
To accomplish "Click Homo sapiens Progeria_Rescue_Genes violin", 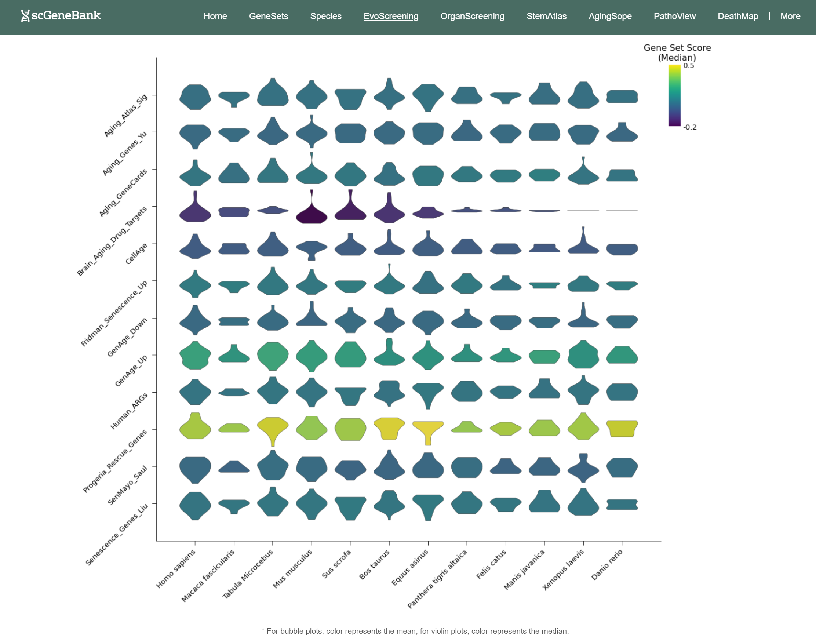I will pyautogui.click(x=195, y=429).
